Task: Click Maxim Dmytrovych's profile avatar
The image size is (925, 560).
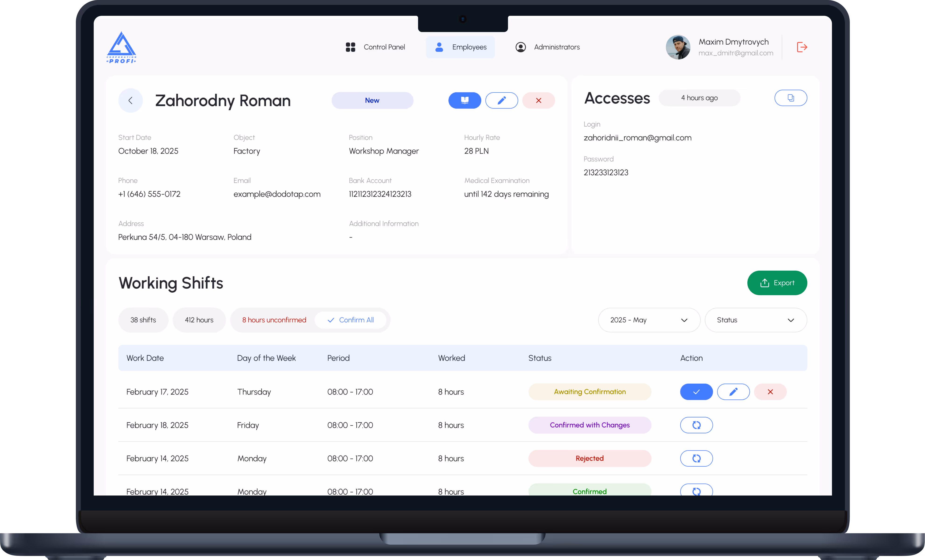Action: (678, 47)
